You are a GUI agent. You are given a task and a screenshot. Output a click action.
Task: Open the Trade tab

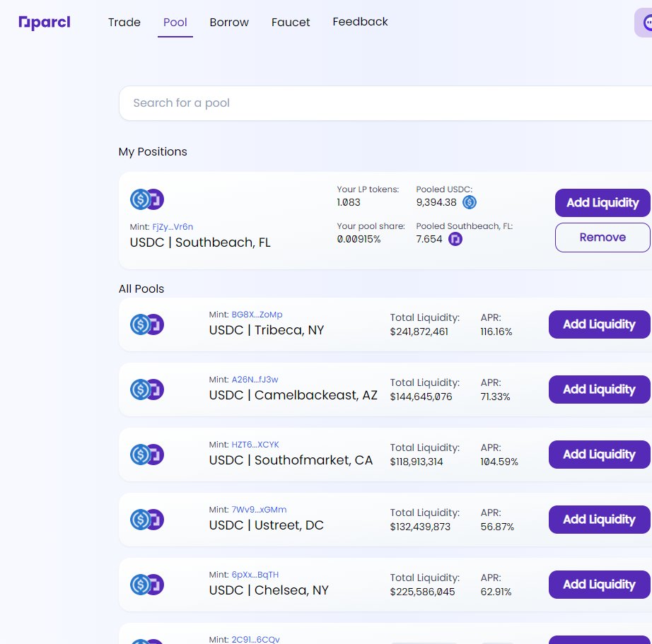point(124,22)
